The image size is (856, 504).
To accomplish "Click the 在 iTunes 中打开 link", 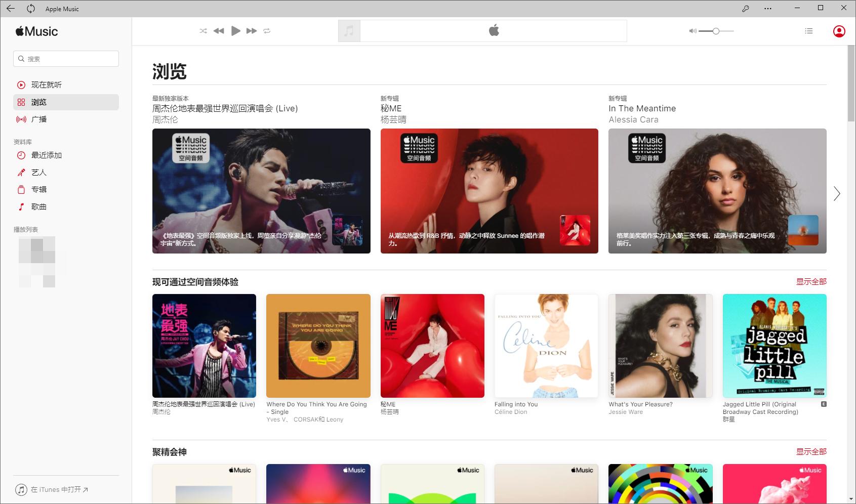I will tap(52, 490).
